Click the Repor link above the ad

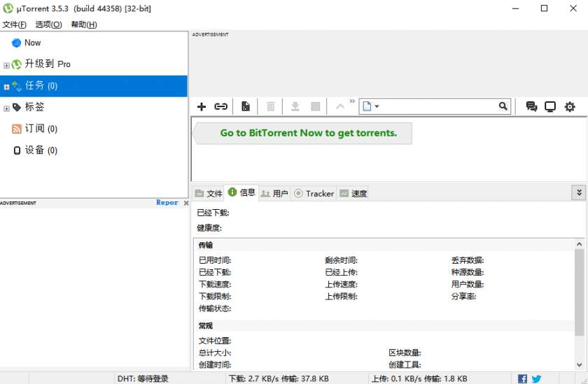click(167, 202)
